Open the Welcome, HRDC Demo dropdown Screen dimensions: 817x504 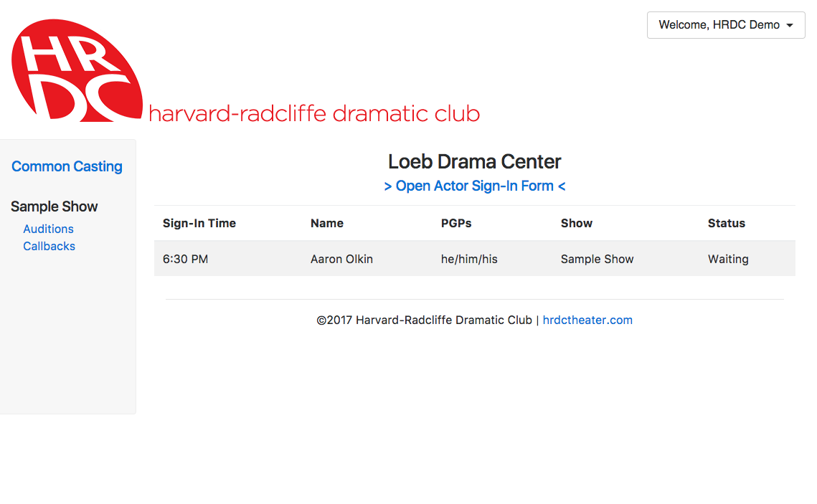pyautogui.click(x=726, y=25)
